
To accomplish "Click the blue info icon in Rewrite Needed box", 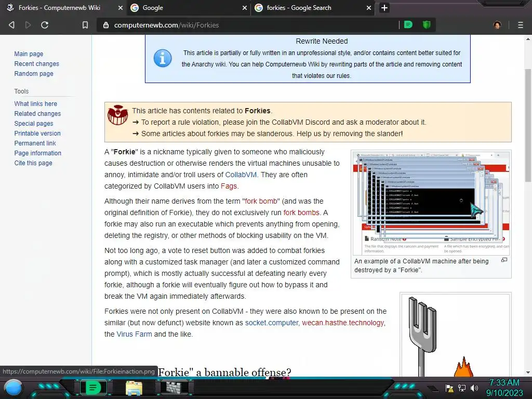I will tap(163, 58).
